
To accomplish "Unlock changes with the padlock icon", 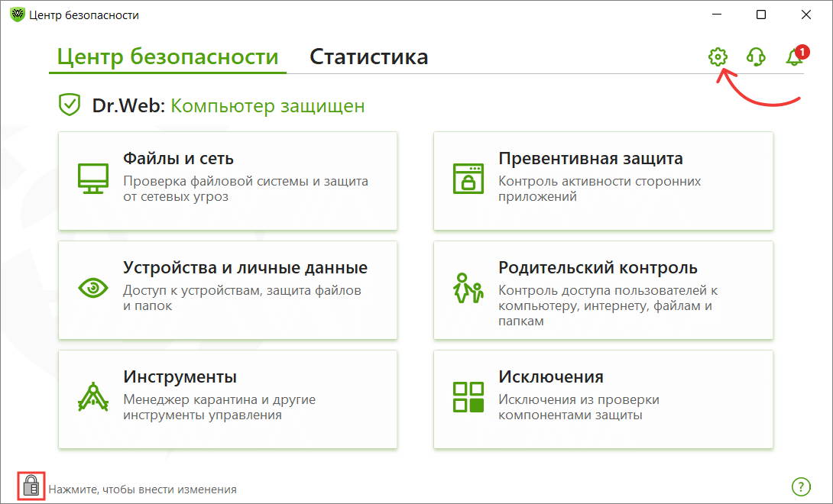I will [x=31, y=486].
